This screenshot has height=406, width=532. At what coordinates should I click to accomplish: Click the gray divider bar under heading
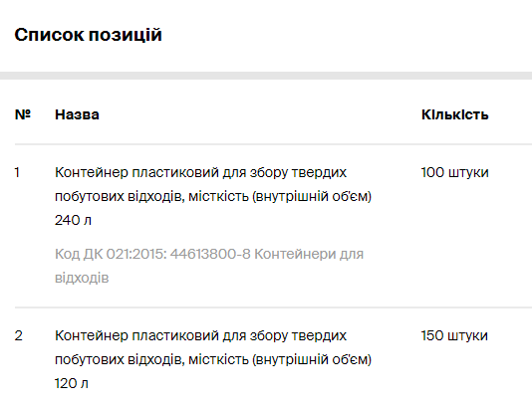[x=266, y=76]
